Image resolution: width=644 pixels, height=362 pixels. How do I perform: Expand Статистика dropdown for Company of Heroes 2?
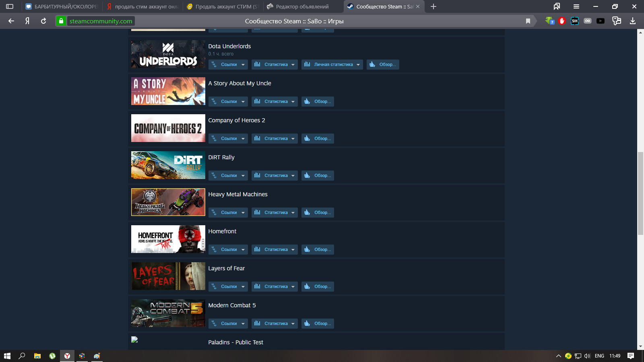(x=275, y=138)
